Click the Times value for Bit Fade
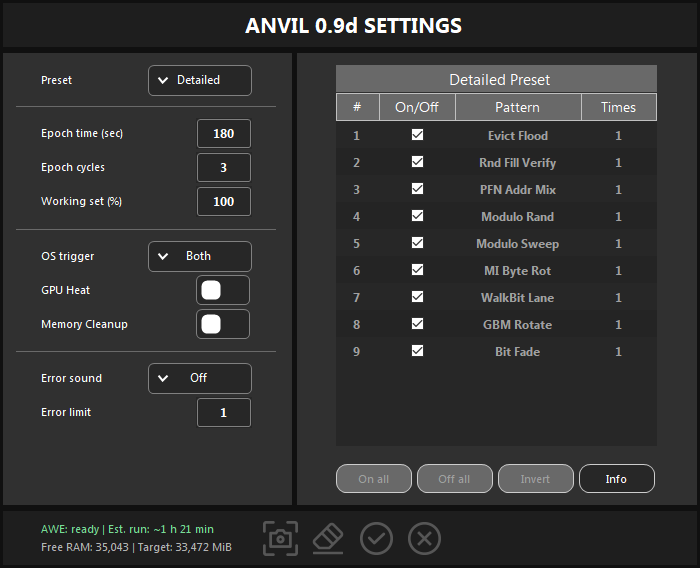 click(x=618, y=352)
